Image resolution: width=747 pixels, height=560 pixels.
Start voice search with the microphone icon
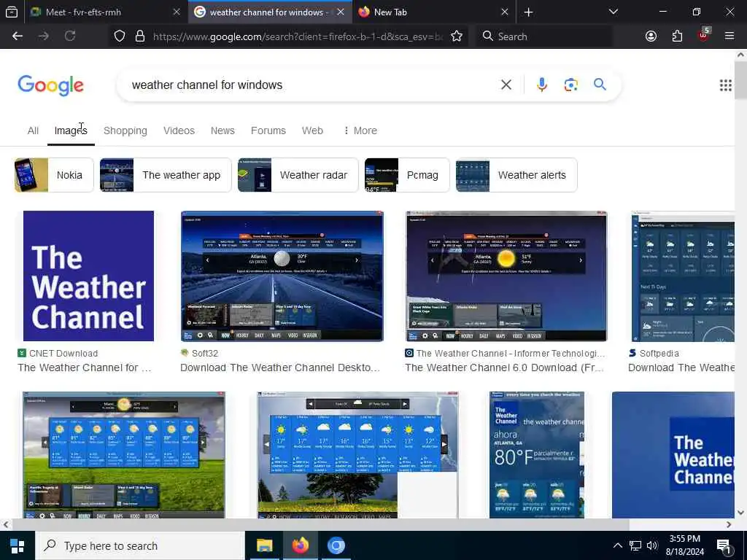[542, 85]
